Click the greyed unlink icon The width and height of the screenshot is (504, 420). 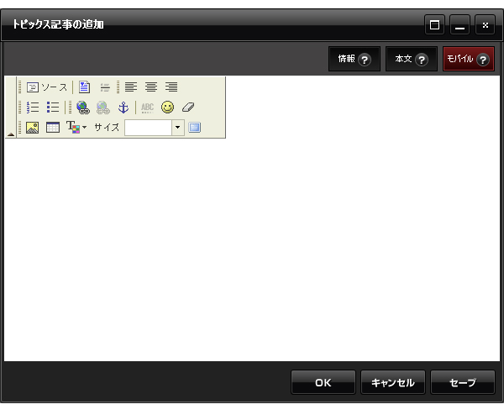[x=103, y=108]
